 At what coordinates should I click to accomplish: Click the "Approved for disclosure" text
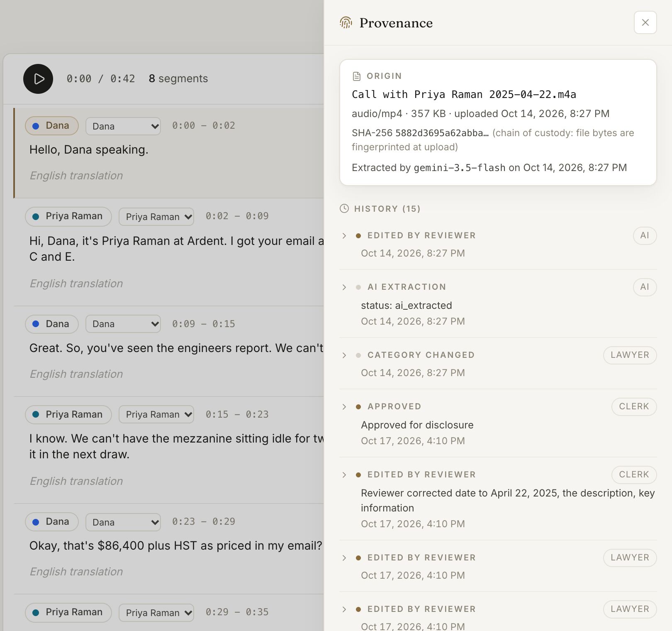(417, 425)
